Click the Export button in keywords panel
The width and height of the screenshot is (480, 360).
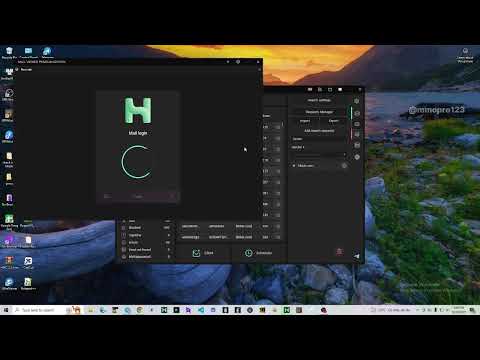pos(333,121)
